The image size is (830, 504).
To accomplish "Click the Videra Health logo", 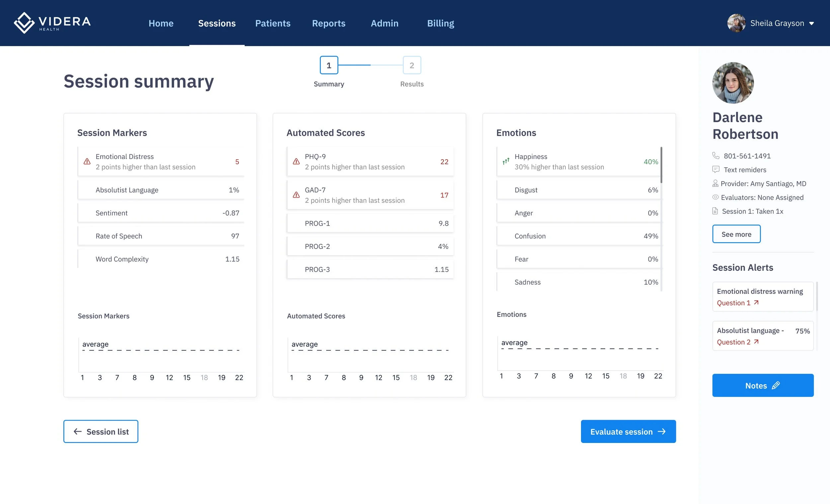I will click(52, 23).
